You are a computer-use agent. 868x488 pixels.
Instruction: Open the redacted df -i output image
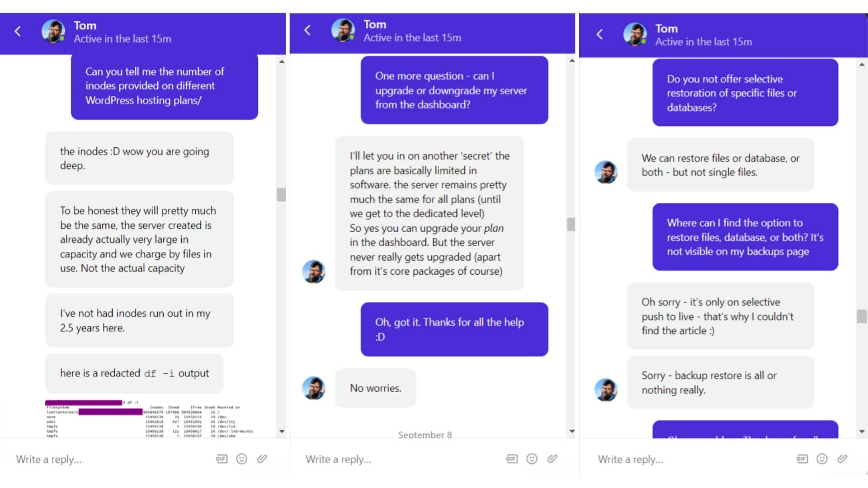point(149,419)
